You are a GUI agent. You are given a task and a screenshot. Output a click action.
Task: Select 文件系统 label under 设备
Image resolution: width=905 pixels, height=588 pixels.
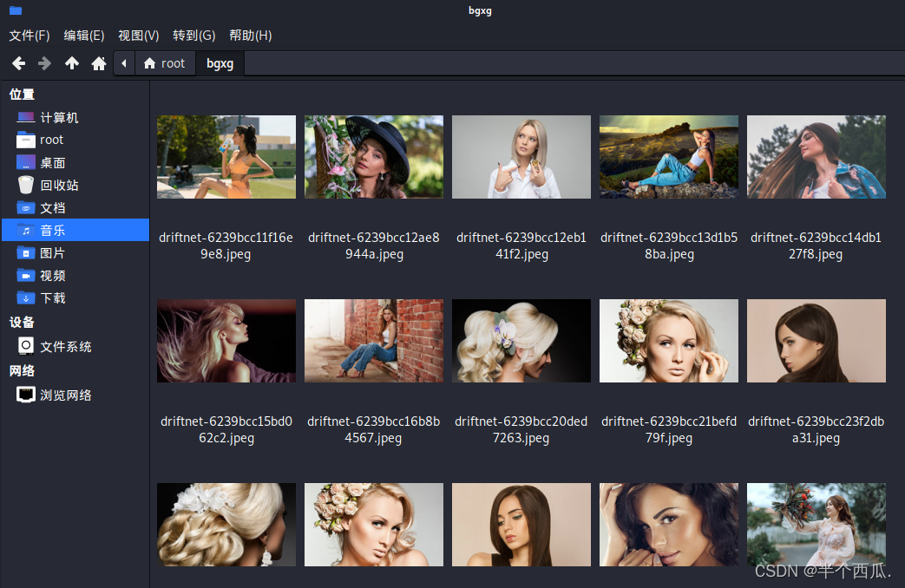(x=66, y=347)
